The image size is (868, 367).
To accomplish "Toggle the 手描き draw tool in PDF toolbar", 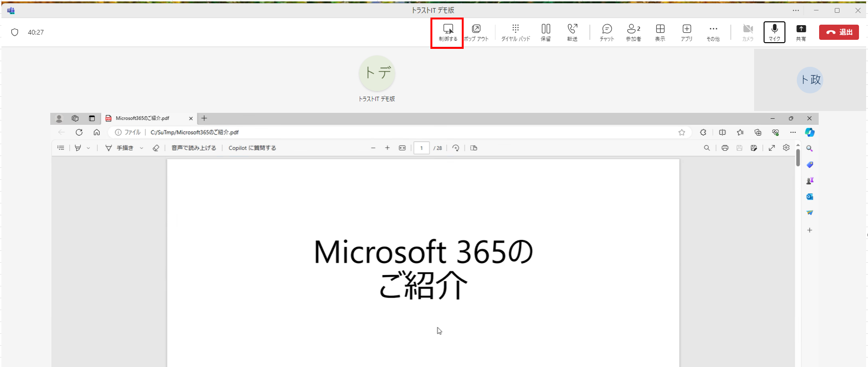I will (120, 148).
